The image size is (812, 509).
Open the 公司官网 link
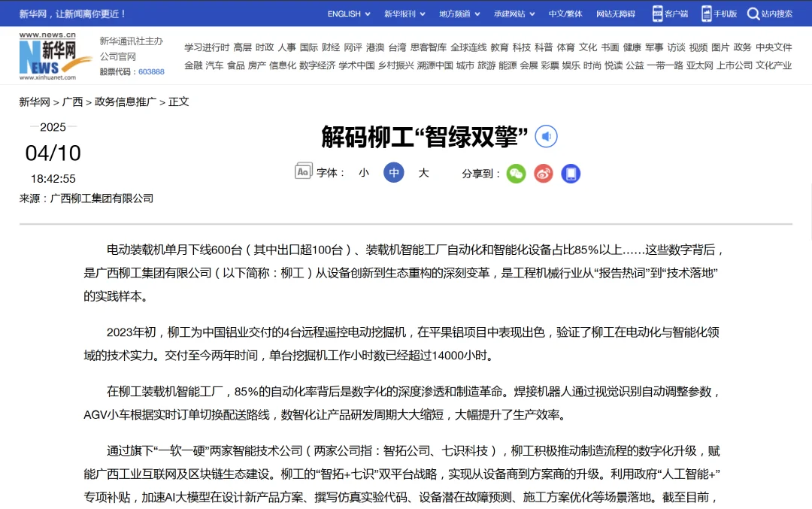[x=117, y=56]
